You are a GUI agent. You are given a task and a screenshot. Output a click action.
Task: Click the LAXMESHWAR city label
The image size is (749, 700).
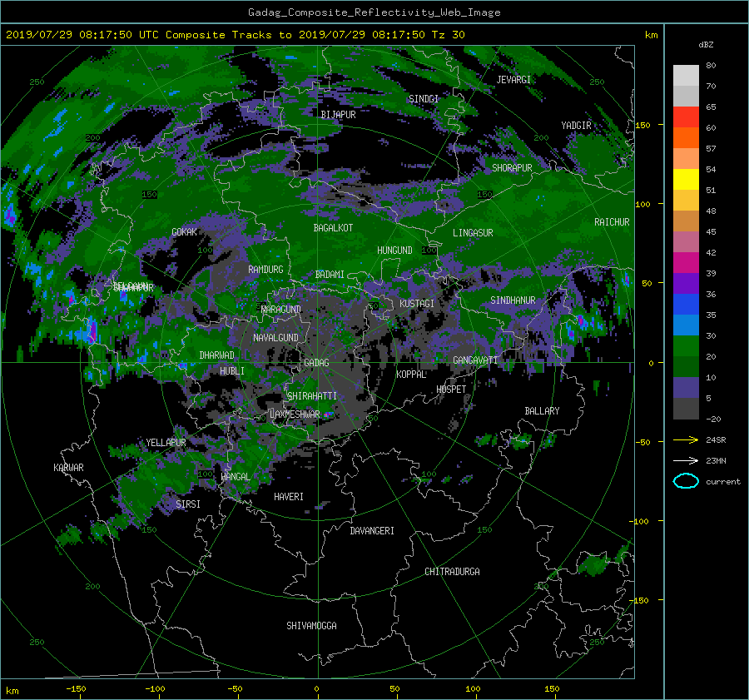pos(295,415)
